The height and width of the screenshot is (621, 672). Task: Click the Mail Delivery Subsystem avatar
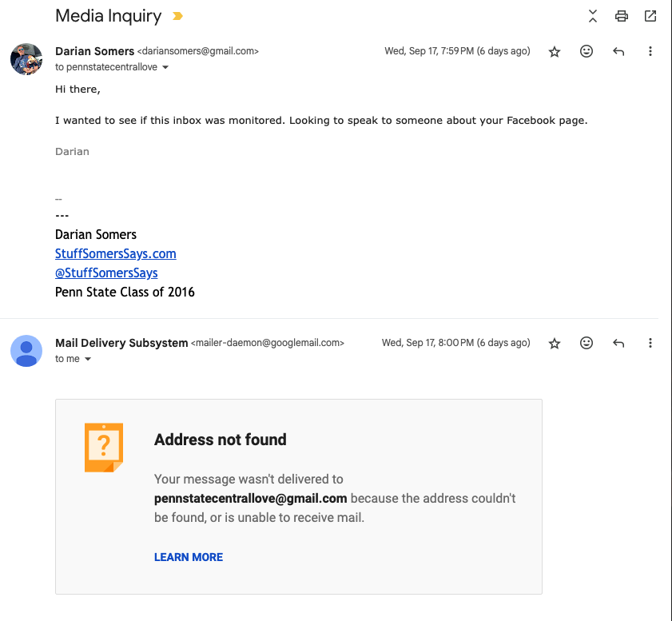(26, 351)
